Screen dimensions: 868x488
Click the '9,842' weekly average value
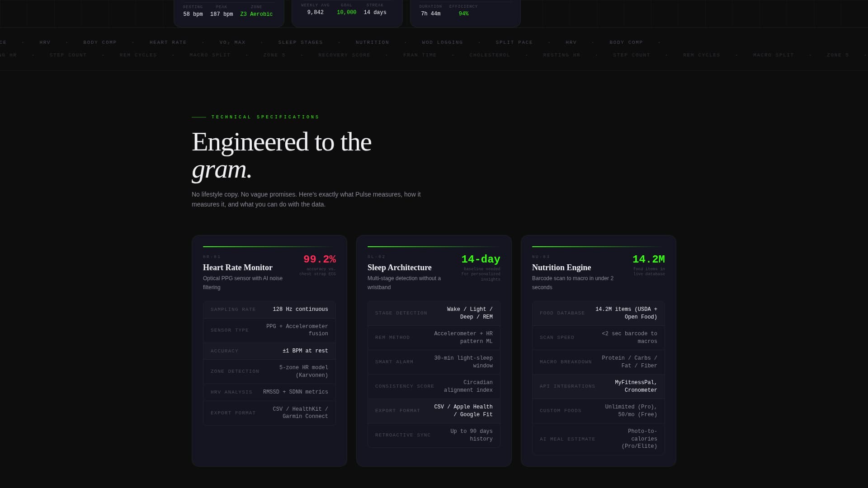coord(316,13)
